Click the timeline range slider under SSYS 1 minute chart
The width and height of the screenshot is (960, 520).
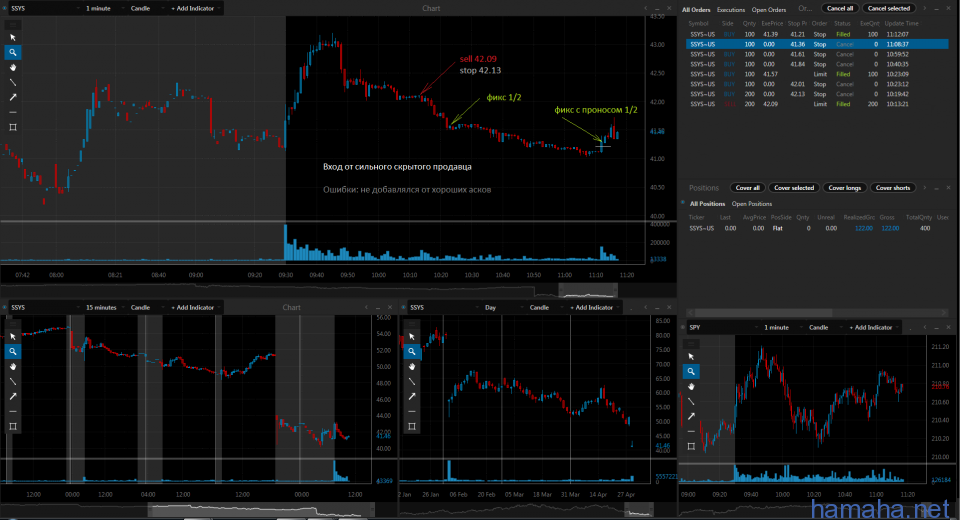[588, 290]
